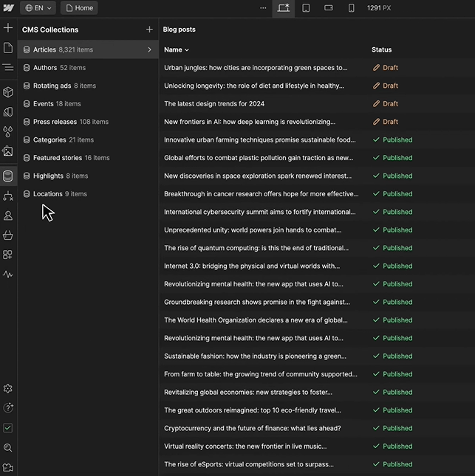Open the Rotating ads collection
The image size is (475, 476).
tap(88, 86)
